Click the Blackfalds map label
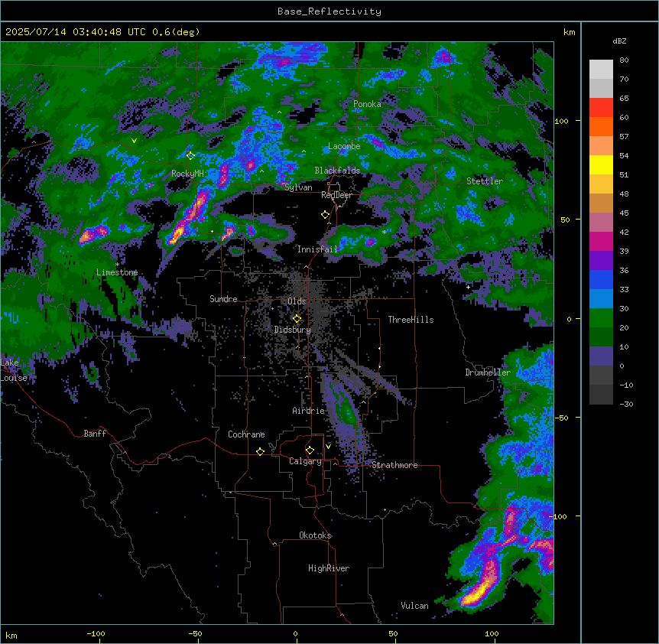Screen dimensions: 659x644 (x=337, y=171)
